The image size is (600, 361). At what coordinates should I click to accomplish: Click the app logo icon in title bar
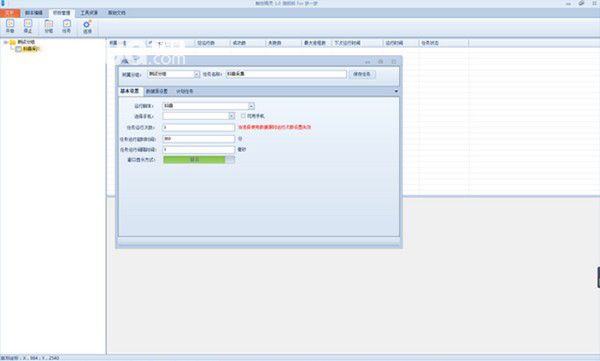click(3, 3)
